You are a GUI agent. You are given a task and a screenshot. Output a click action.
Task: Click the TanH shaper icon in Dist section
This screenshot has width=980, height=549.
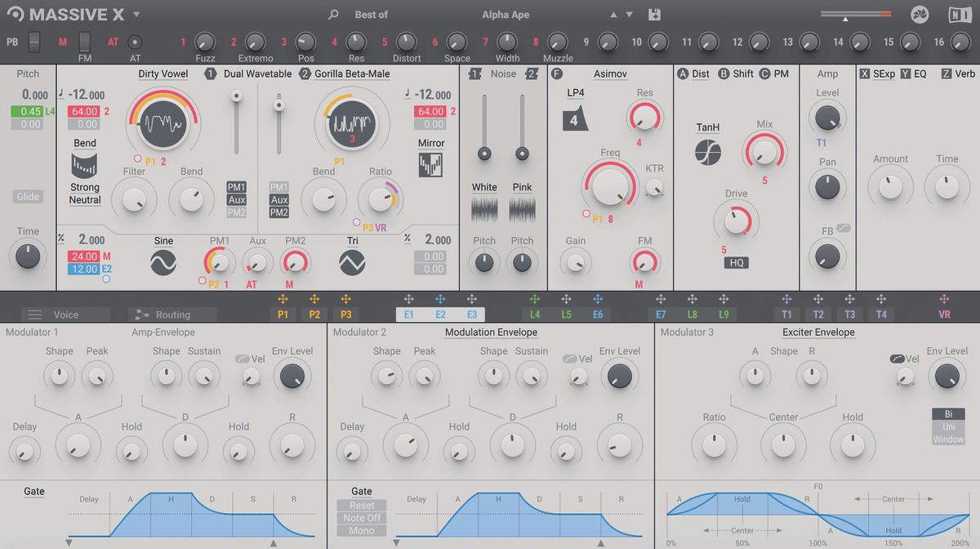(x=707, y=151)
